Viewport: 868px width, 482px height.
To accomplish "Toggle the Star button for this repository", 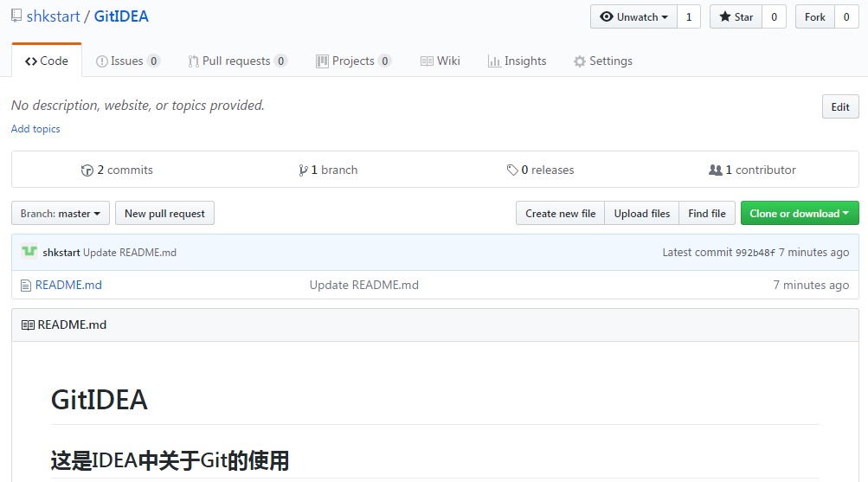I will [736, 16].
